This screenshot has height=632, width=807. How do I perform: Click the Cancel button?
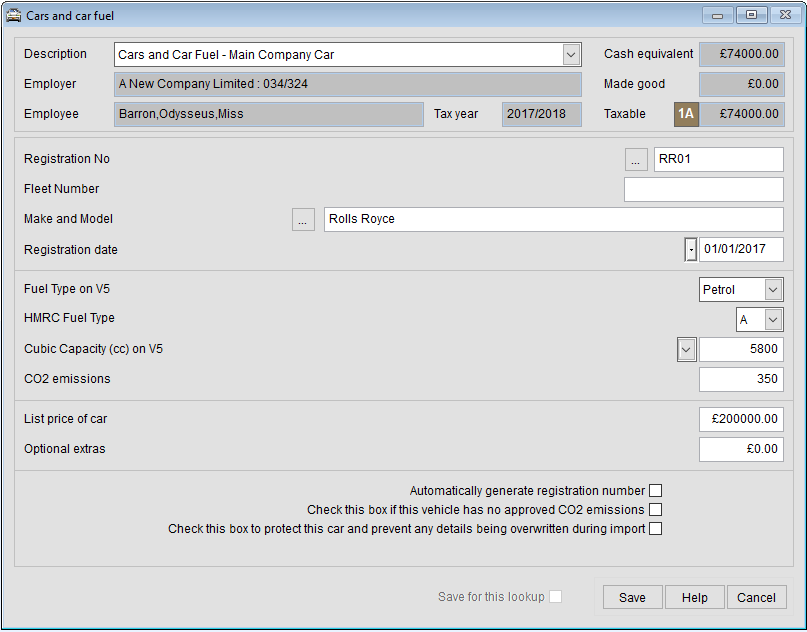pyautogui.click(x=756, y=596)
